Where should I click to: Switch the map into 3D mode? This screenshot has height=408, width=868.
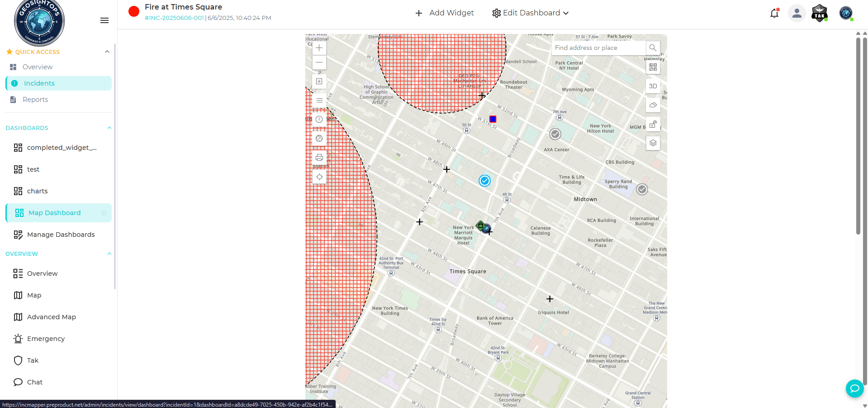653,86
